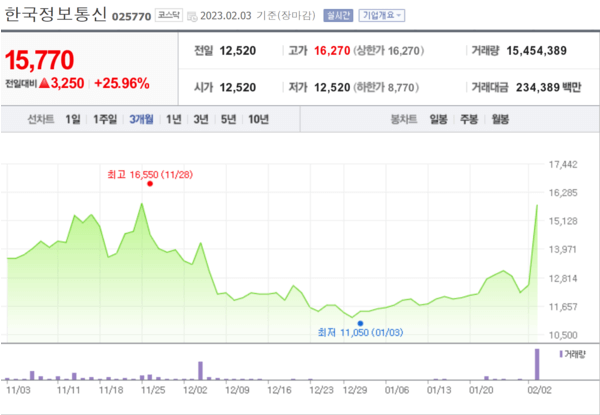
Task: Click the 고가 value 16,270
Action: pos(332,51)
